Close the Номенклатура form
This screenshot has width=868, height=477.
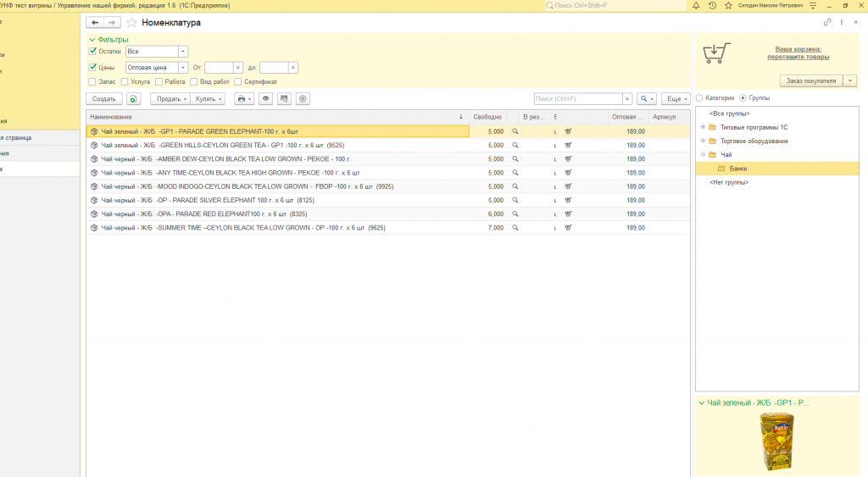pyautogui.click(x=856, y=22)
